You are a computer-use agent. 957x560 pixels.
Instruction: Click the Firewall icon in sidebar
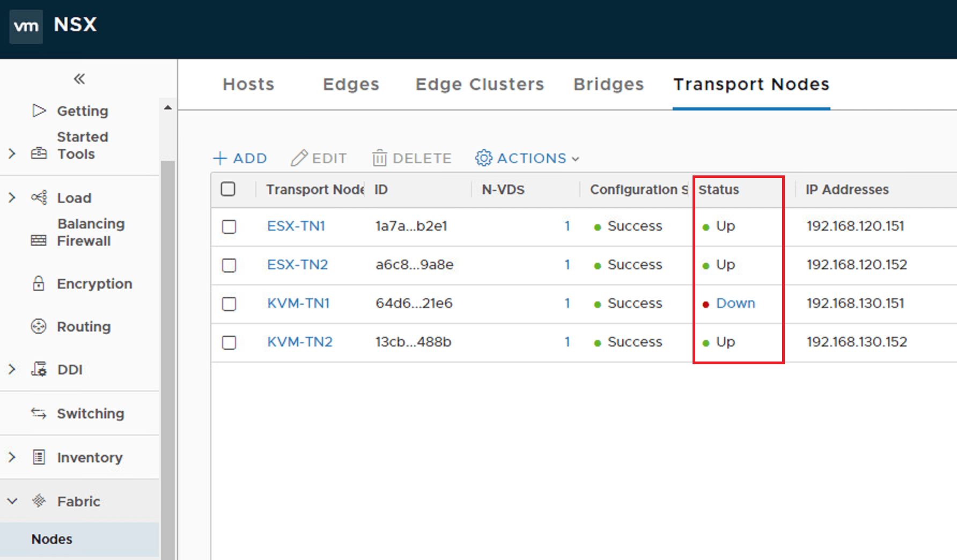pos(39,240)
